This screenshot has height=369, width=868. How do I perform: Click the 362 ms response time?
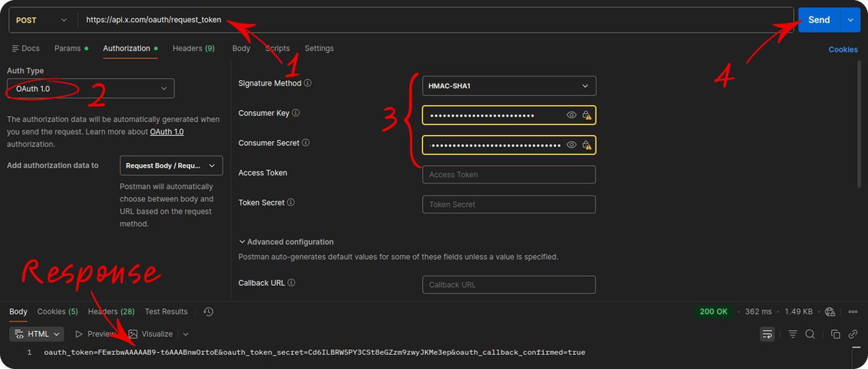(758, 312)
